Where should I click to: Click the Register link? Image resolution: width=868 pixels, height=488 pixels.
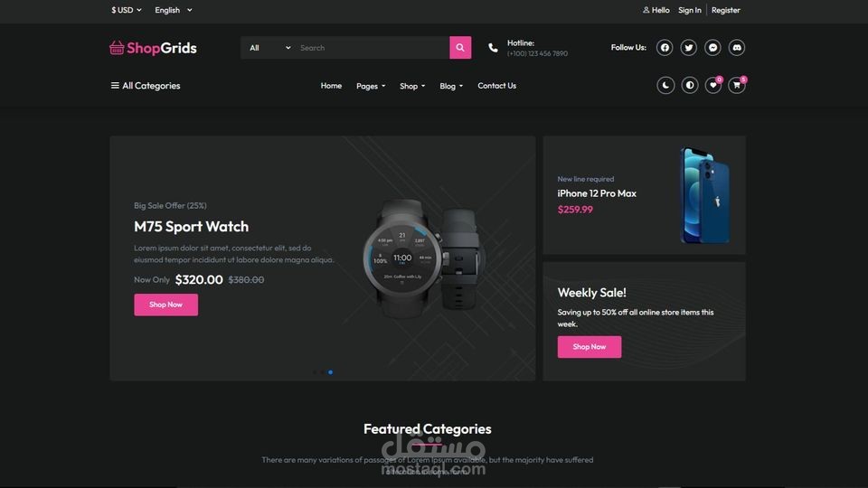pos(726,10)
